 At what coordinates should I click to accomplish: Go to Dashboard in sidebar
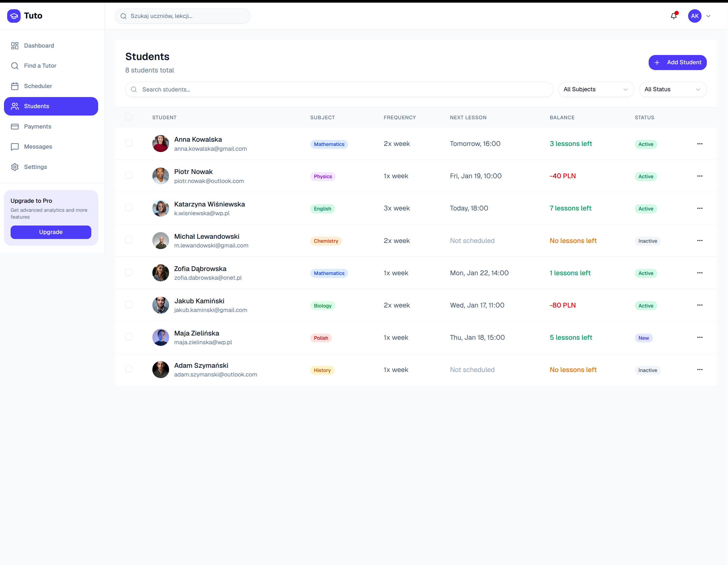[x=51, y=46]
